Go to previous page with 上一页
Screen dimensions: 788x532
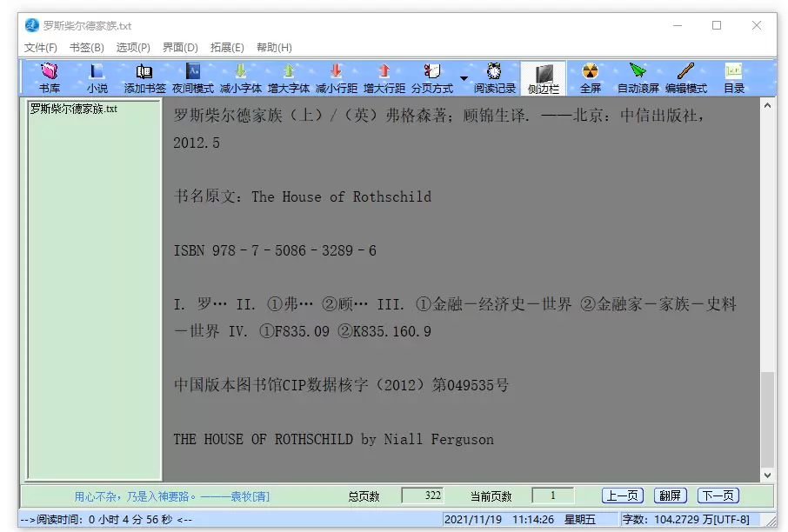(x=623, y=495)
